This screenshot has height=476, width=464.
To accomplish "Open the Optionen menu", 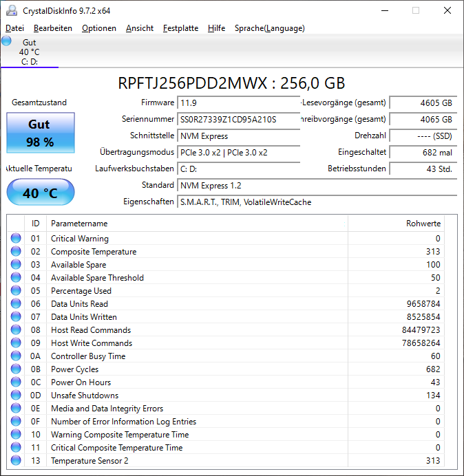I will pyautogui.click(x=99, y=28).
